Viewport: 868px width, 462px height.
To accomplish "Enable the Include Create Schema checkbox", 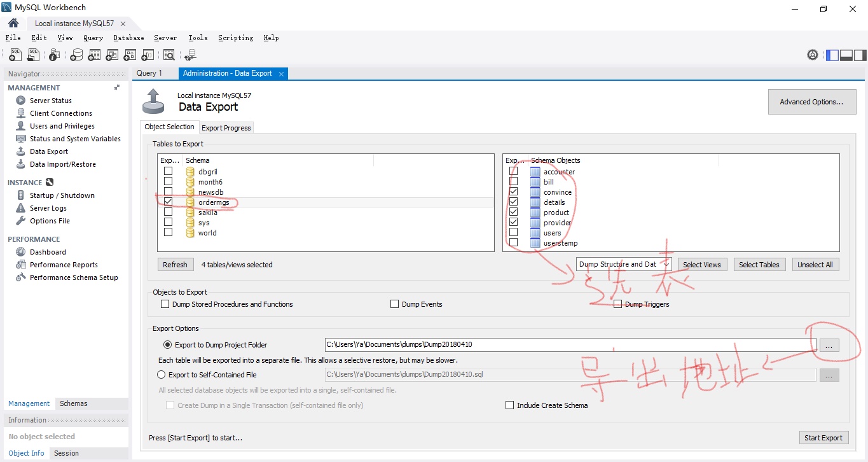I will 509,405.
